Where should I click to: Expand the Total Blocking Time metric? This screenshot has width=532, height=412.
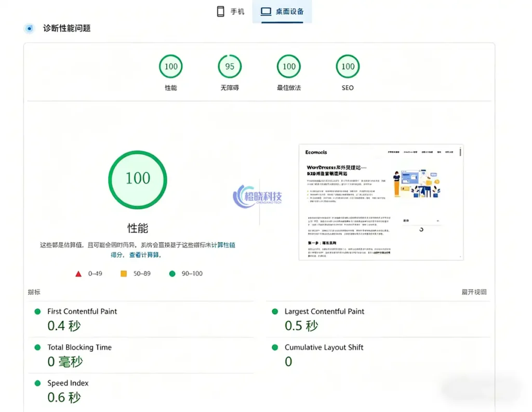coord(79,348)
